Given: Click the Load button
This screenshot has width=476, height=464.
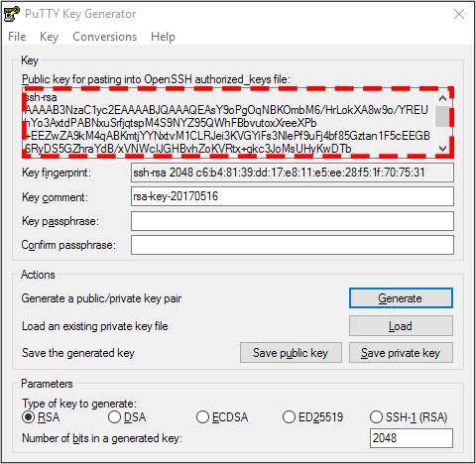Looking at the screenshot, I should point(401,326).
